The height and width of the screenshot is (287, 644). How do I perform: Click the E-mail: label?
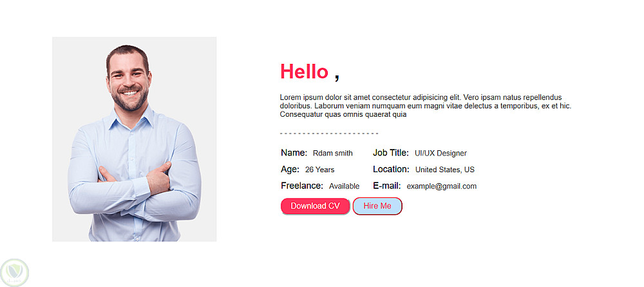(x=386, y=186)
